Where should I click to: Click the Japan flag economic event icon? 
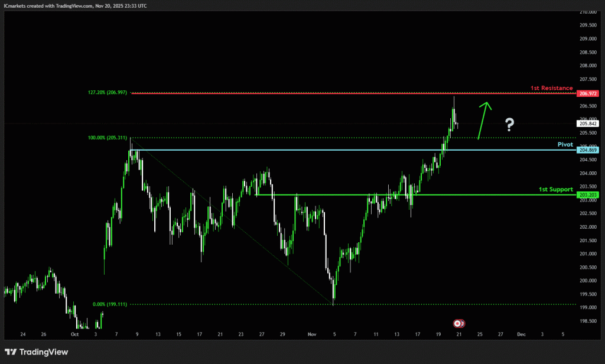(457, 323)
